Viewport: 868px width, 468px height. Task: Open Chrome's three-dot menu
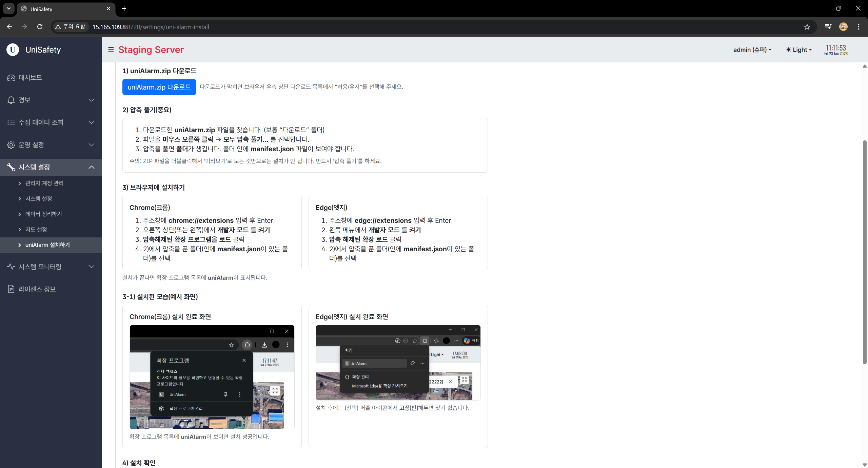859,27
